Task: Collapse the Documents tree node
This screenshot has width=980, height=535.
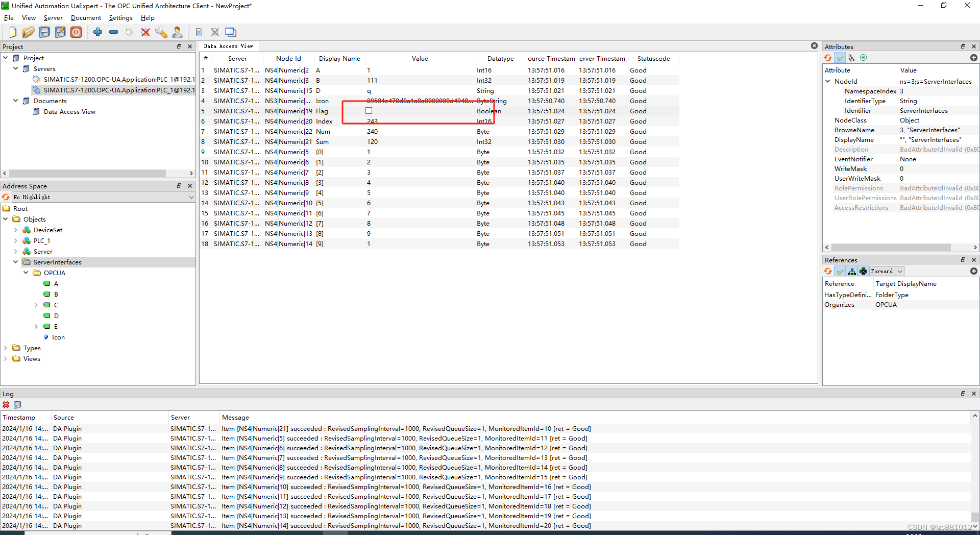Action: [16, 101]
